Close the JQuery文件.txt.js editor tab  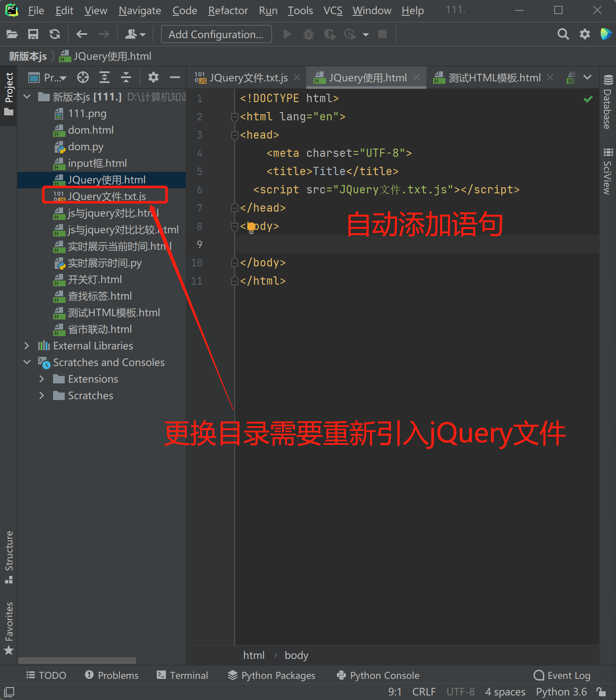coord(297,77)
